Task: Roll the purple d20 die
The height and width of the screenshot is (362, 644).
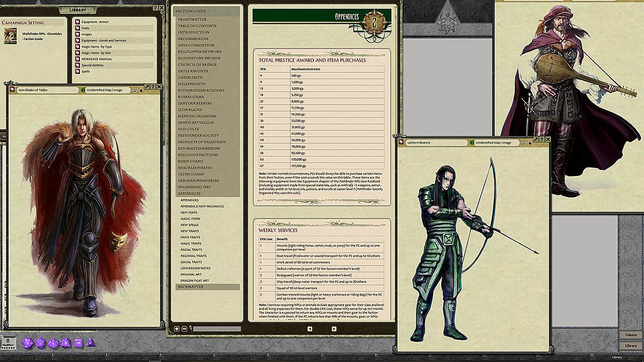Action: click(28, 343)
